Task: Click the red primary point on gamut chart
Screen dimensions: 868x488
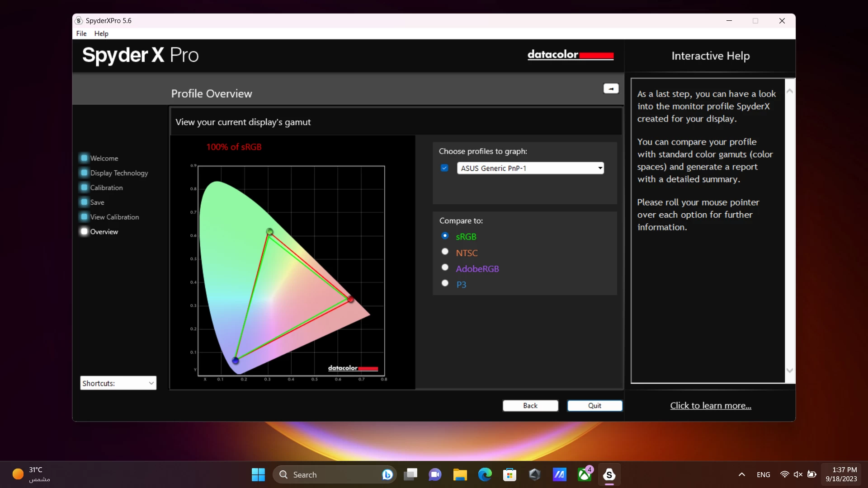Action: pyautogui.click(x=350, y=299)
